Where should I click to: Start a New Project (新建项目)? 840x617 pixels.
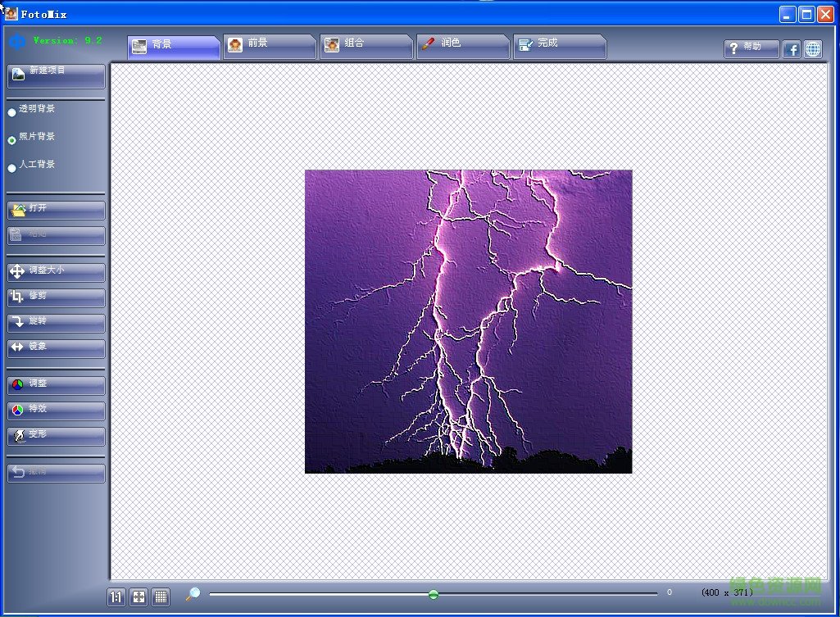[55, 75]
